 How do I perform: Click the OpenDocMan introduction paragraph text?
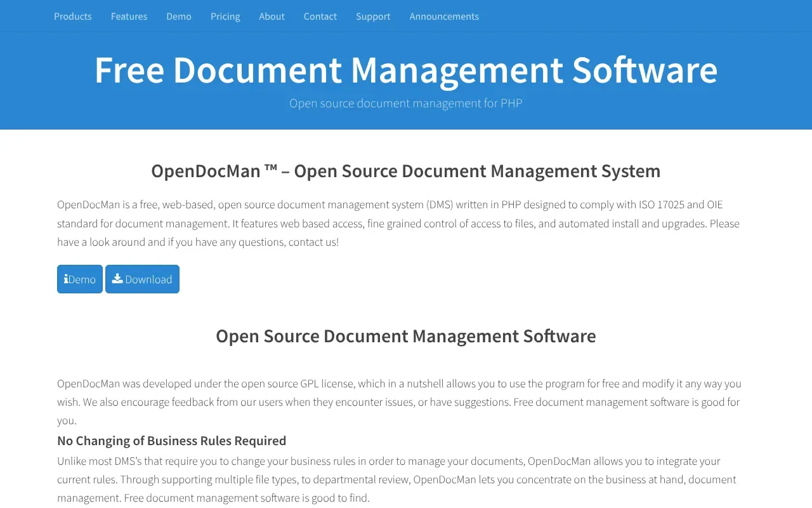point(398,223)
